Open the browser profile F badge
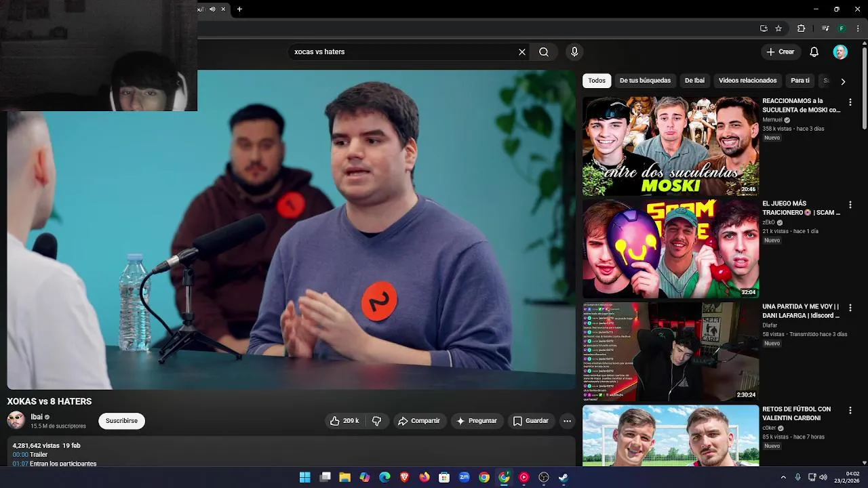 point(842,28)
